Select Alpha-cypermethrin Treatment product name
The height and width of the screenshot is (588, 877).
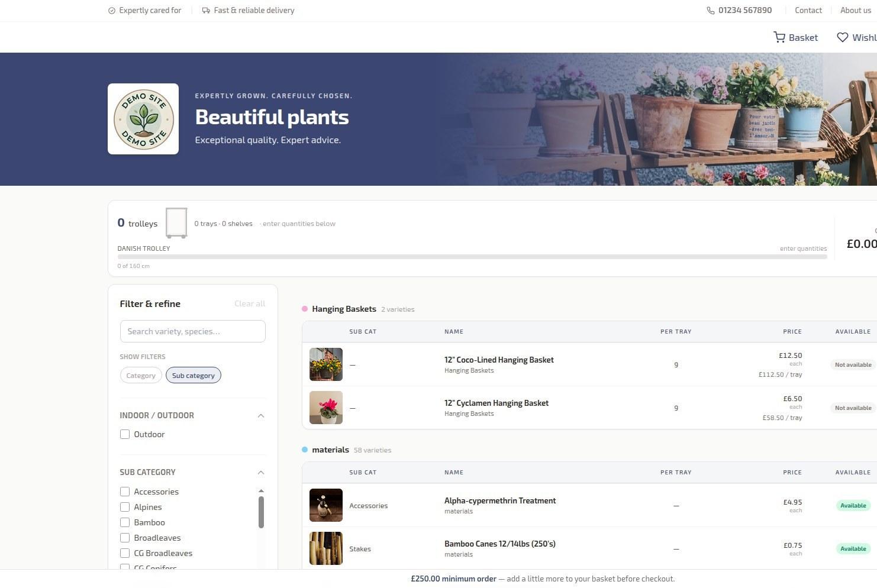(x=500, y=500)
